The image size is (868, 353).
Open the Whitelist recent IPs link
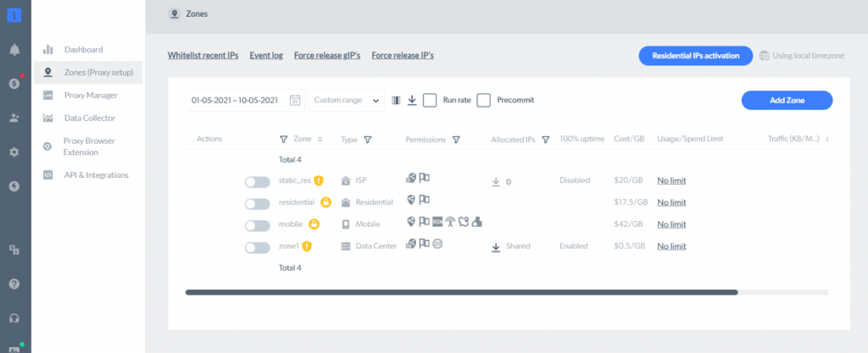click(x=203, y=55)
